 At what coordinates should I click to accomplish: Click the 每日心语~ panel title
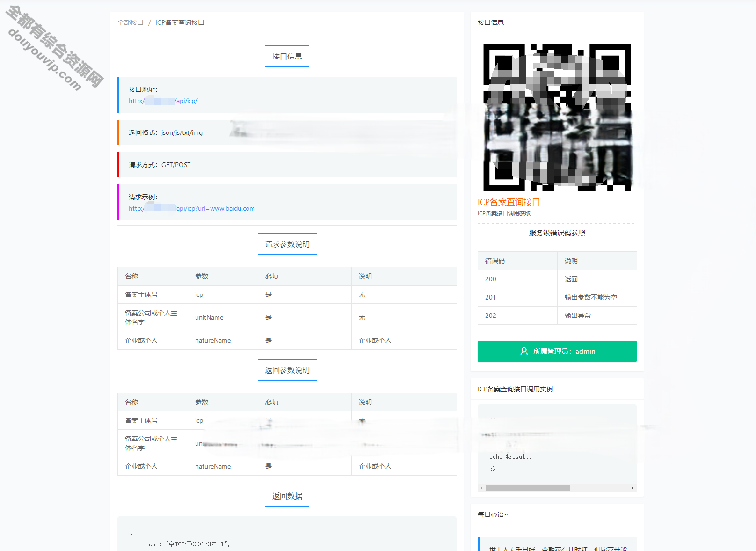493,514
